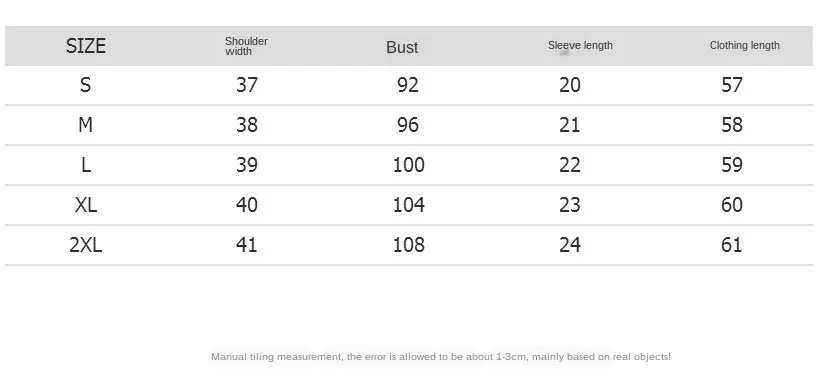Image resolution: width=827 pixels, height=382 pixels.
Task: Click the XL size row label
Action: coord(85,205)
